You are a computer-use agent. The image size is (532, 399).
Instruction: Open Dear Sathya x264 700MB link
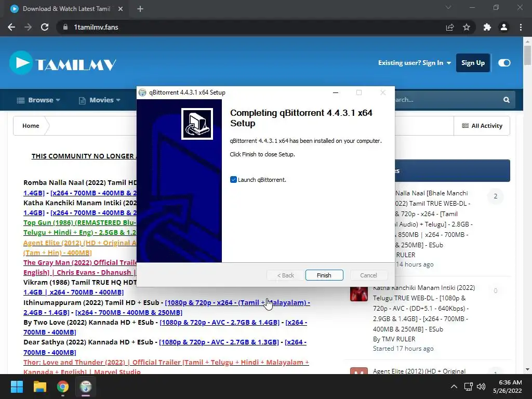click(165, 347)
